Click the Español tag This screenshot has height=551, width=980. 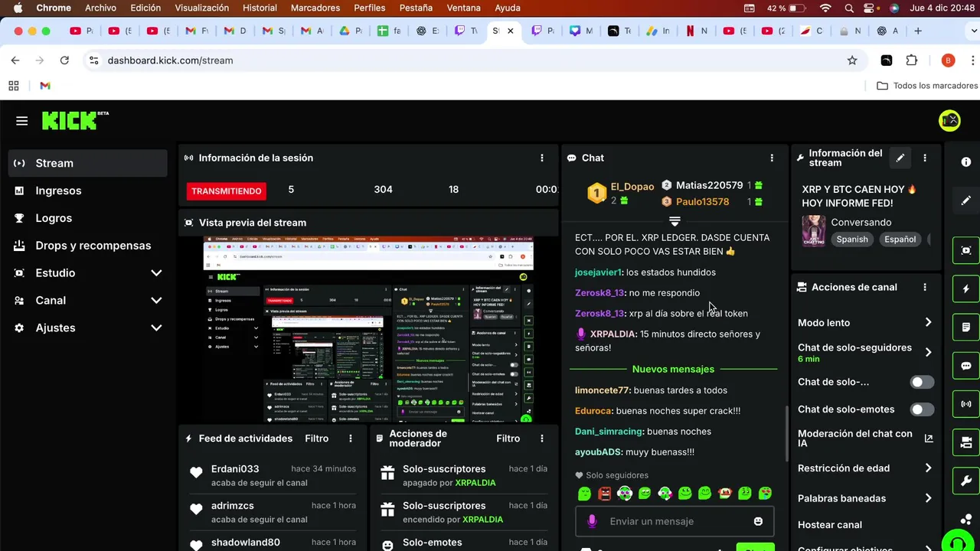900,240
